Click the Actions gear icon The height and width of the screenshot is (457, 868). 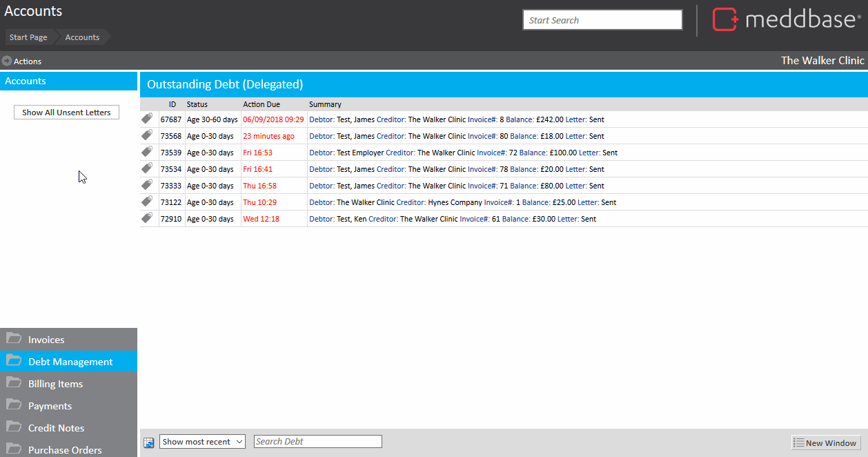[7, 61]
